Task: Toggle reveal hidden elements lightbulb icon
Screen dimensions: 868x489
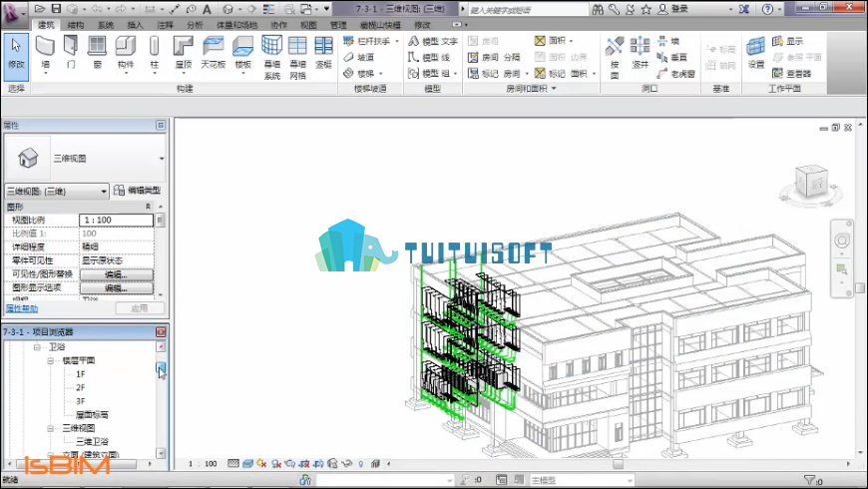Action: tap(361, 463)
